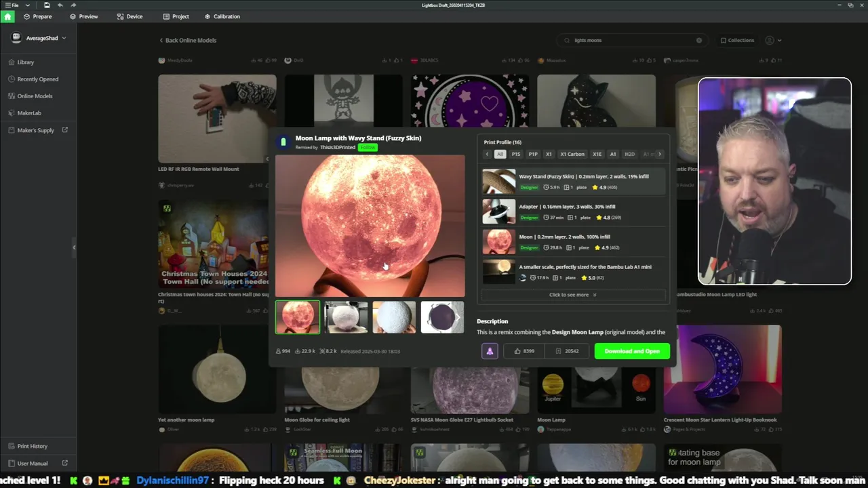The height and width of the screenshot is (488, 868).
Task: Select the third hand-held moon thumbnail
Action: click(394, 317)
